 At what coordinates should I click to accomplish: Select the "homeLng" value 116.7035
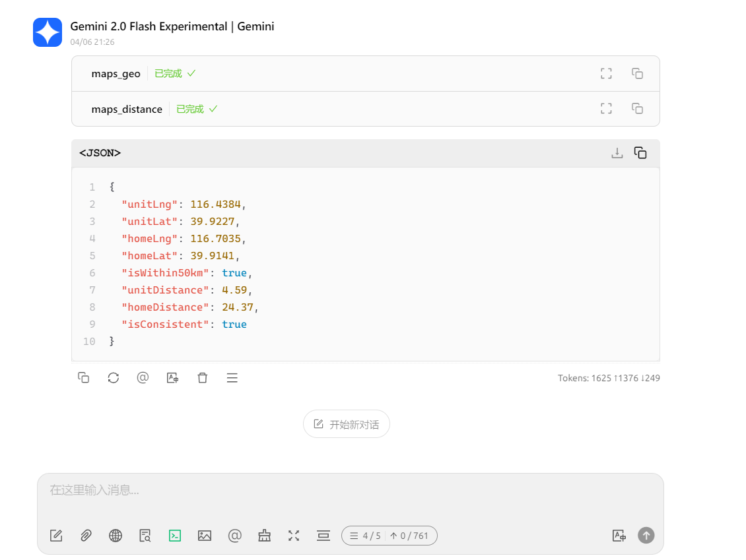click(215, 239)
